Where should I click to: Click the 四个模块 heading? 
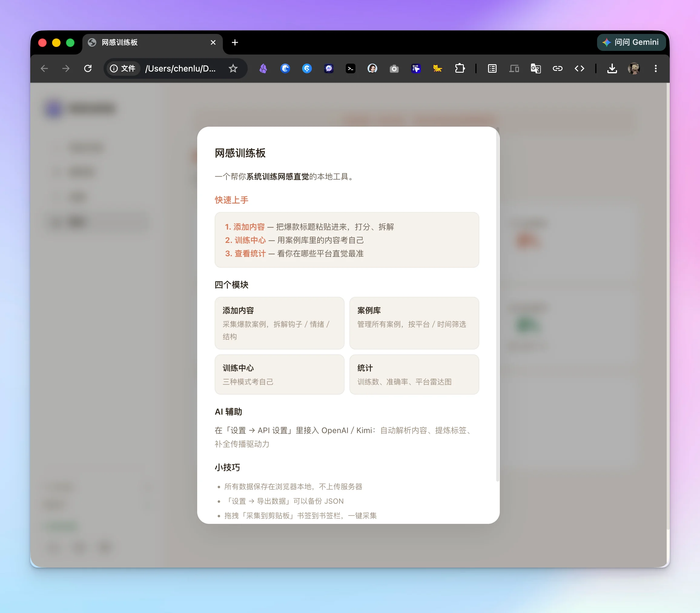[x=232, y=285]
